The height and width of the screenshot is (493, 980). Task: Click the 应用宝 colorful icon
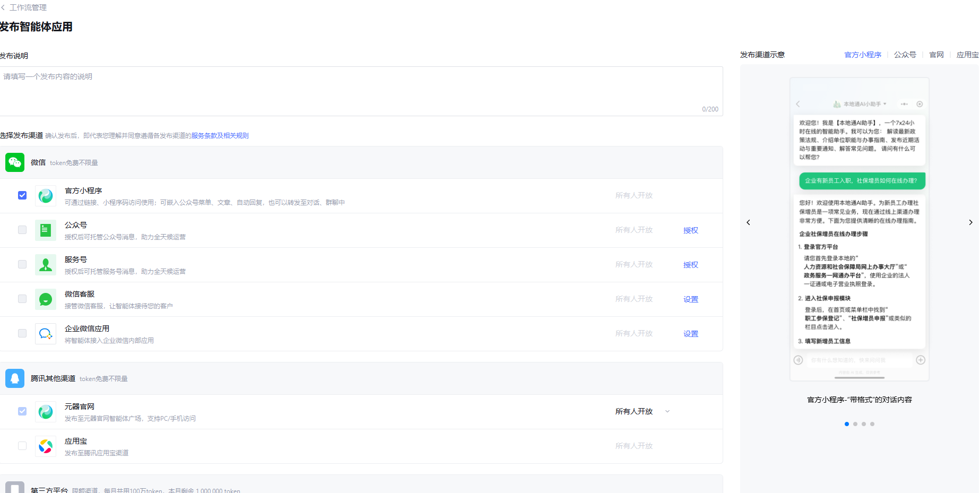click(46, 446)
